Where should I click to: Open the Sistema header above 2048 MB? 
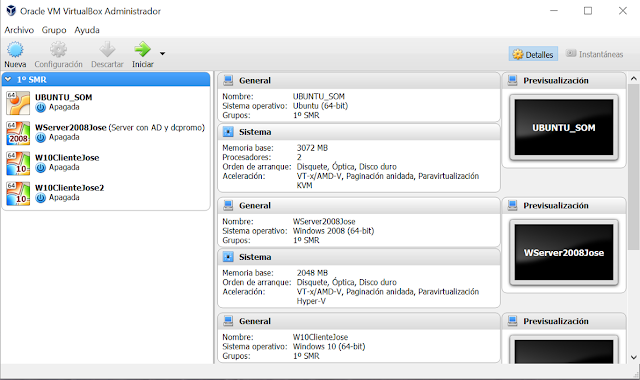pos(255,257)
